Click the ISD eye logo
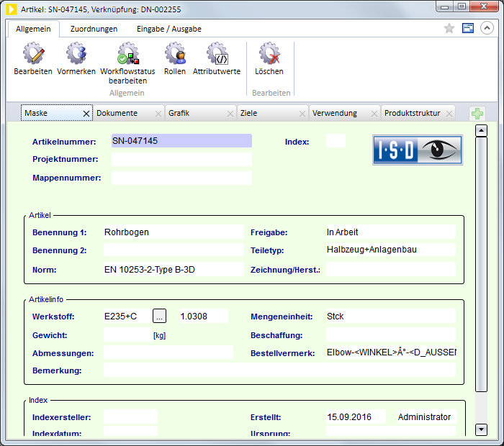504x446 pixels. pos(418,150)
